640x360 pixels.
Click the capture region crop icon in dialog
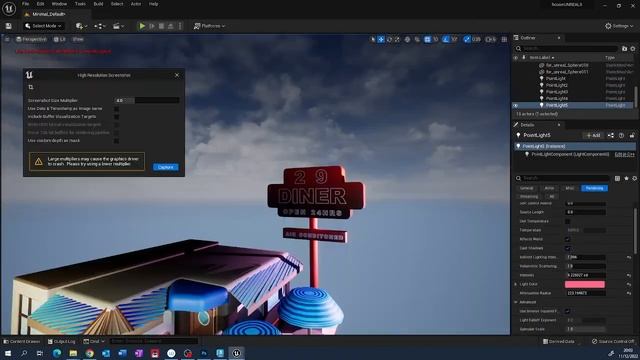tap(31, 87)
